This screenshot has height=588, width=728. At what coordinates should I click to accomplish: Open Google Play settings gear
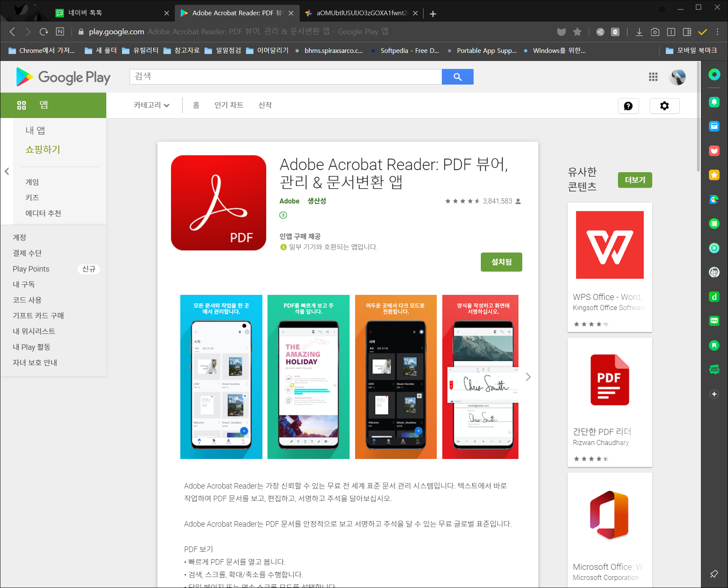[x=665, y=106]
